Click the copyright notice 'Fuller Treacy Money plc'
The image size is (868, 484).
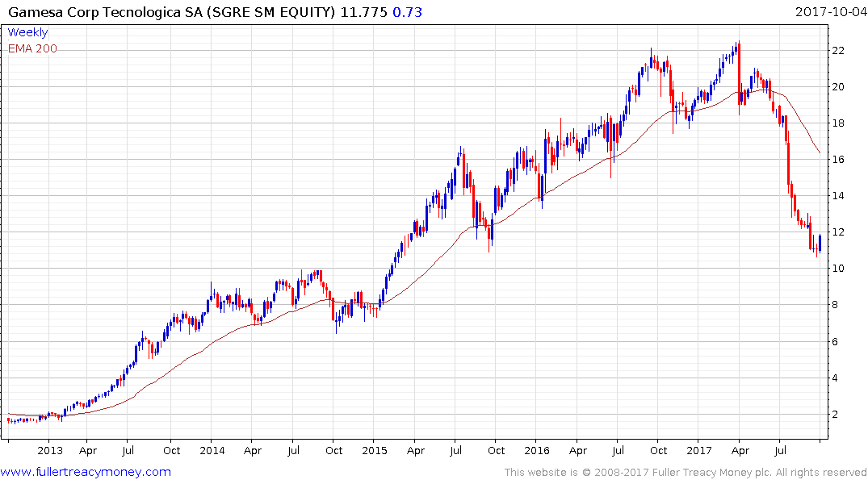click(x=712, y=473)
